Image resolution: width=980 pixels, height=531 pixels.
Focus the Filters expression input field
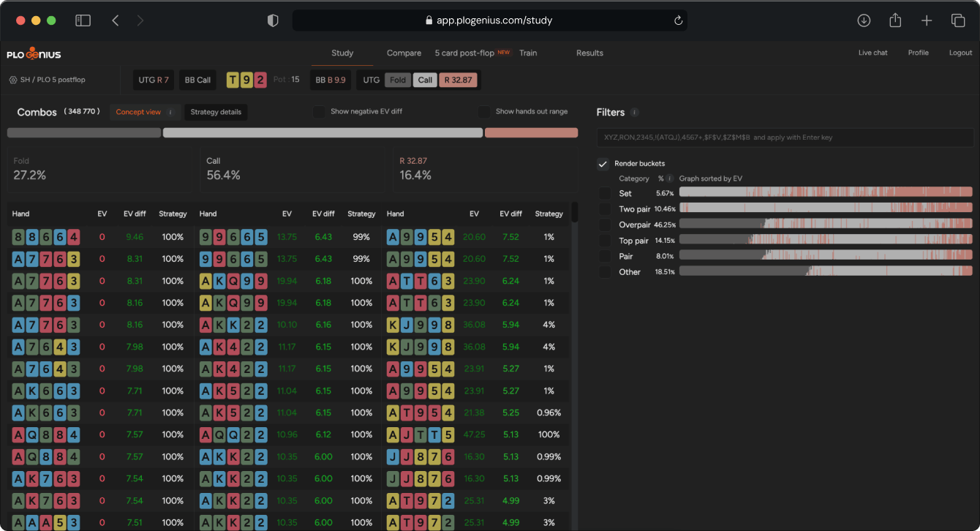coord(785,138)
